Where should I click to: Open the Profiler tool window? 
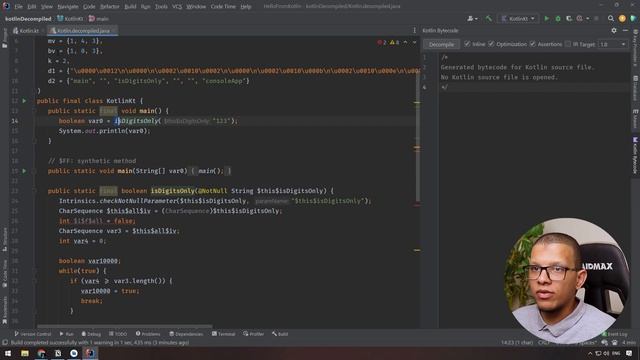tap(253, 334)
